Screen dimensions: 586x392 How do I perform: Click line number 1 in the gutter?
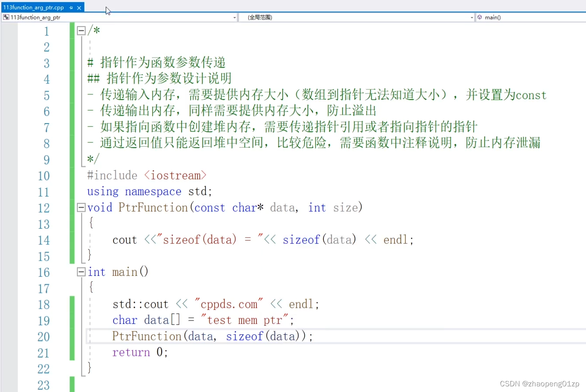click(x=46, y=31)
